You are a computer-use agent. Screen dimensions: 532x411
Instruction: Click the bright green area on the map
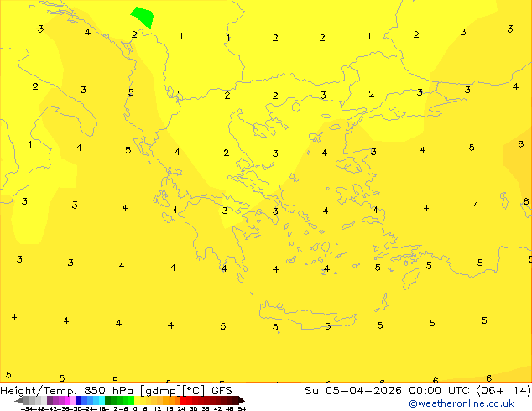point(143,17)
